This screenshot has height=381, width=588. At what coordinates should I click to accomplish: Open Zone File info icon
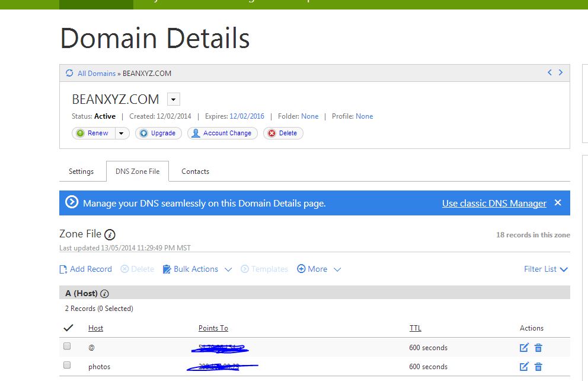(x=110, y=234)
